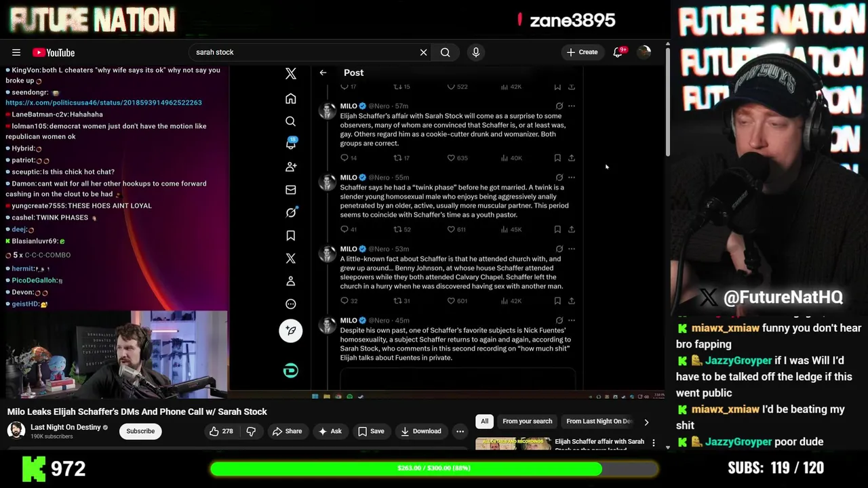The height and width of the screenshot is (488, 868).
Task: Go to YouTube home via logo
Action: [54, 52]
